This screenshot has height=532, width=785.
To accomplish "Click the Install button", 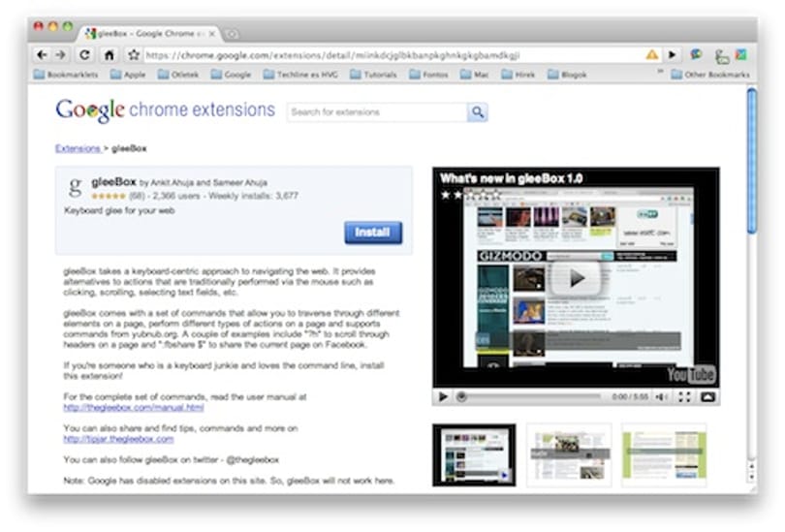I will (373, 233).
